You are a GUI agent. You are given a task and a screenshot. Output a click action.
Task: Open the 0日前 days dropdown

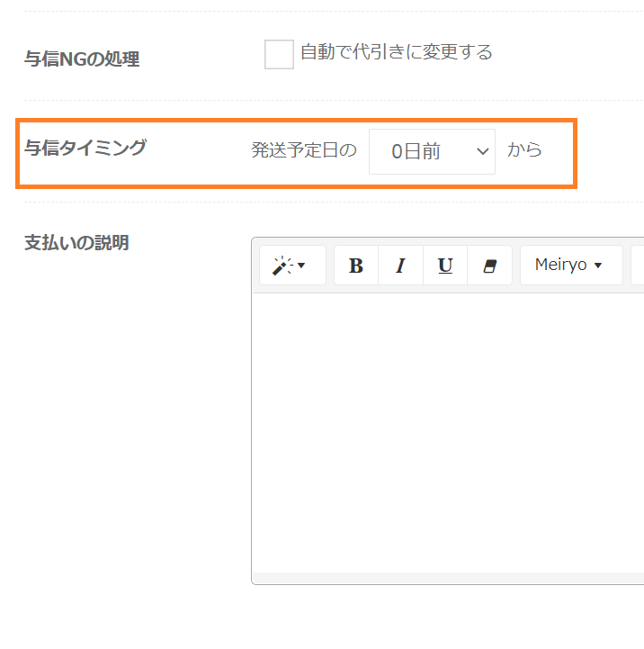pos(432,151)
